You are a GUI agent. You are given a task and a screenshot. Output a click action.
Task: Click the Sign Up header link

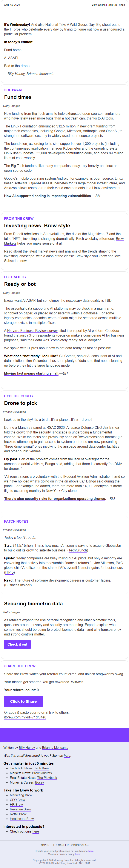click(x=112, y=5)
